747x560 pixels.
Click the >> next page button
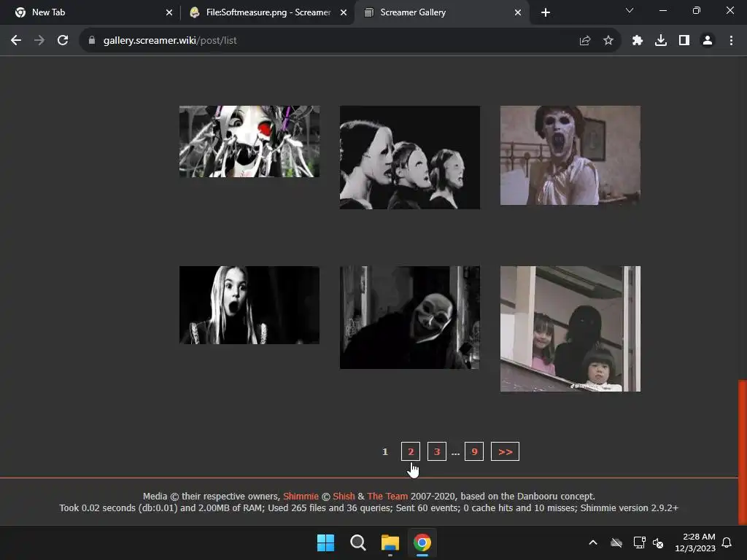[x=505, y=451]
